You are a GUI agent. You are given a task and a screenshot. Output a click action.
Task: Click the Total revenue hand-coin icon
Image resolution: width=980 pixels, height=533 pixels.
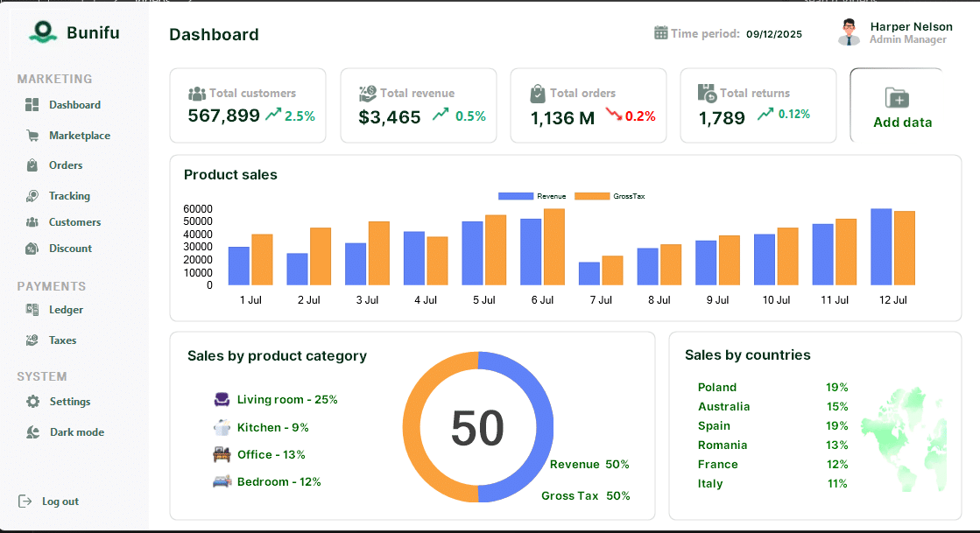pyautogui.click(x=368, y=94)
